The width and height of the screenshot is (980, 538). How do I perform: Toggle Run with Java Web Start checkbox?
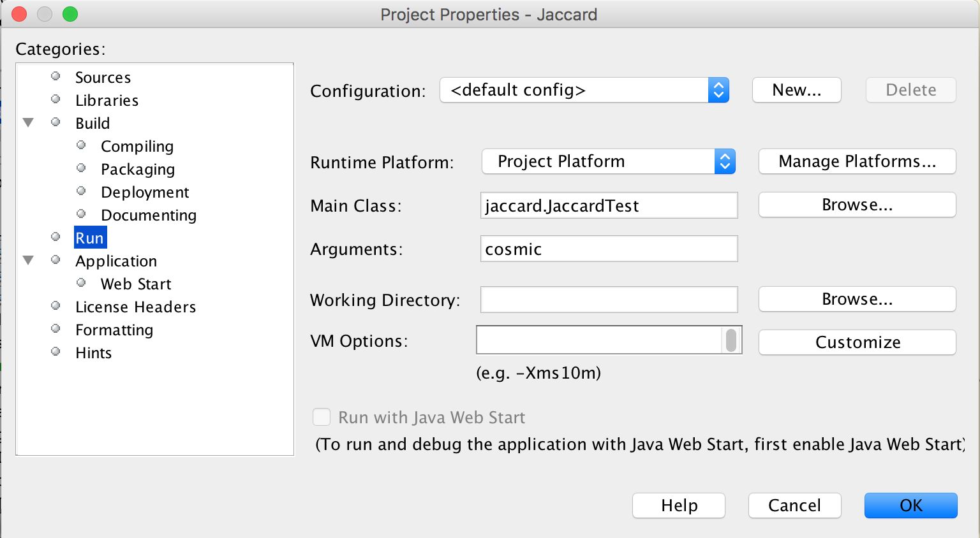tap(322, 417)
